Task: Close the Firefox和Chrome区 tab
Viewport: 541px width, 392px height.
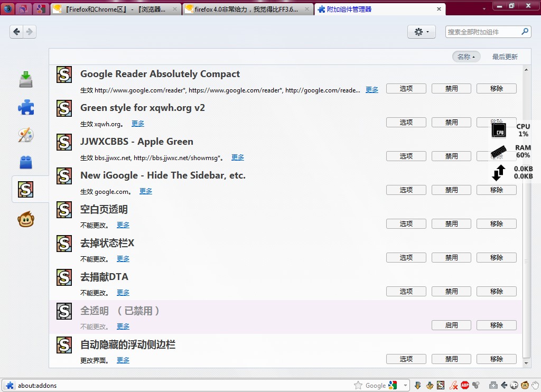Action: (x=175, y=9)
